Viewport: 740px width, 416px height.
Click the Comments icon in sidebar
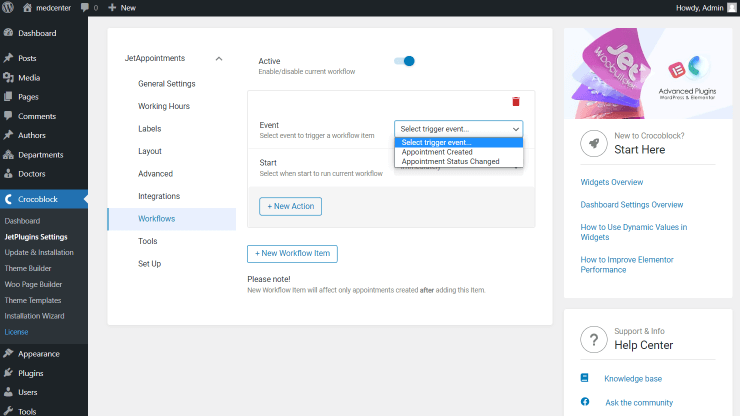click(8, 116)
